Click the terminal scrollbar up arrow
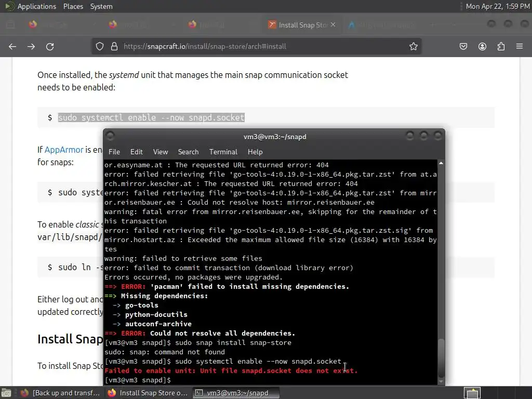The width and height of the screenshot is (532, 399). [x=441, y=163]
